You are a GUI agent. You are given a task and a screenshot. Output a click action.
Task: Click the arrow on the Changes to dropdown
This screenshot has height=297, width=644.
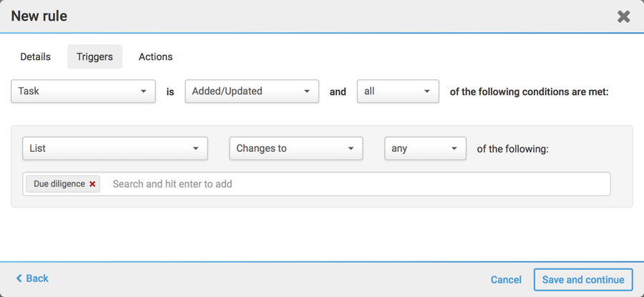351,149
